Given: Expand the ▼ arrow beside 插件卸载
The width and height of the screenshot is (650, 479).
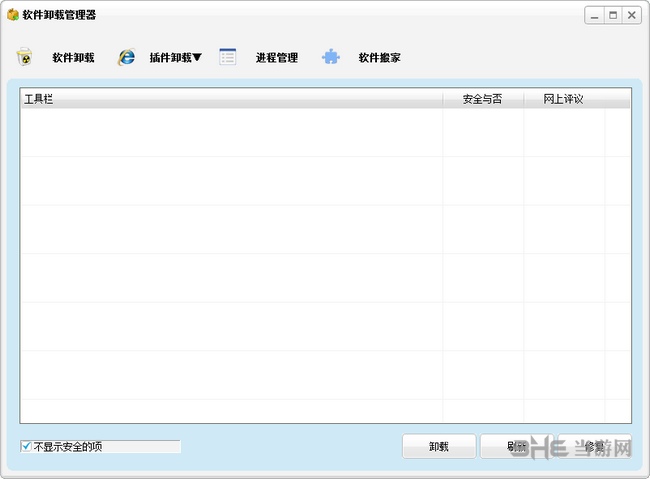Looking at the screenshot, I should (x=197, y=58).
